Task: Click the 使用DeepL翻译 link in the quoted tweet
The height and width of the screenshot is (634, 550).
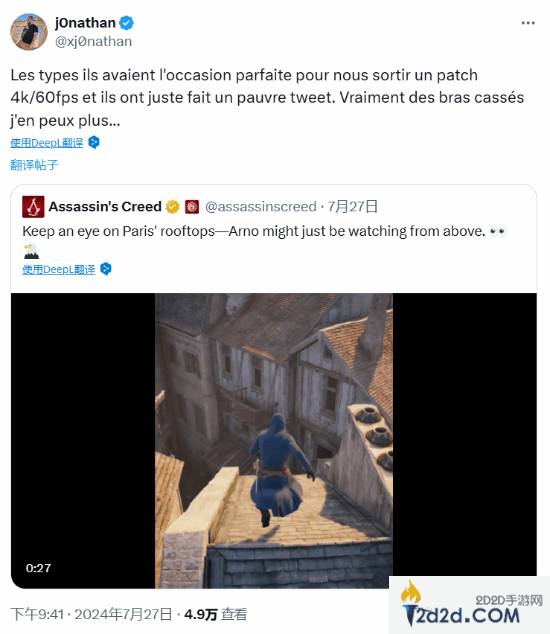Action: click(59, 269)
